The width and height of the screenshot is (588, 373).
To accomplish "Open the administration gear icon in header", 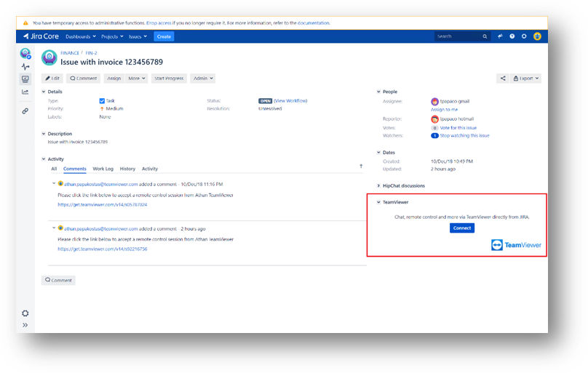I will pos(524,36).
